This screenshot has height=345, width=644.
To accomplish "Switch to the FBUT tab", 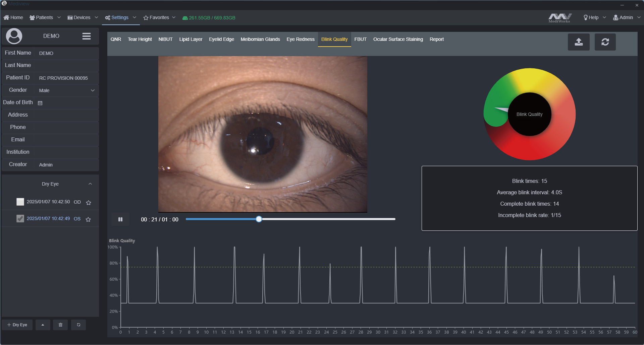I will pos(361,39).
